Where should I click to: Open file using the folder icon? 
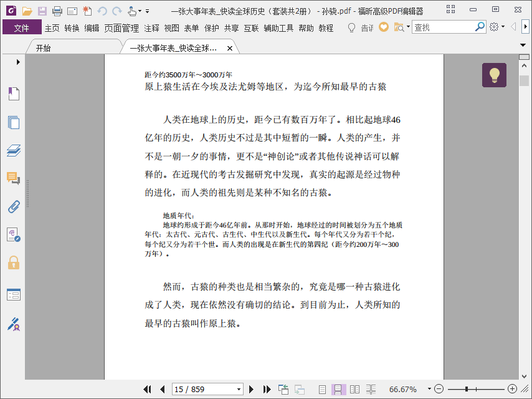[27, 11]
